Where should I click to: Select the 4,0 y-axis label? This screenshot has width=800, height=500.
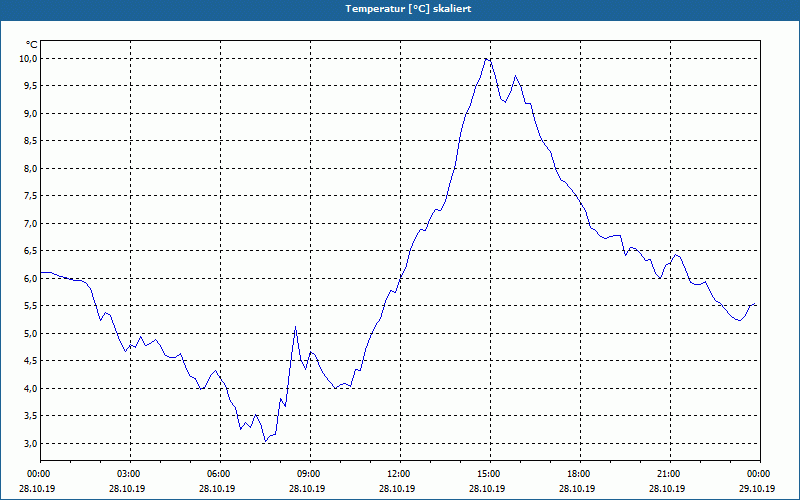tap(31, 389)
